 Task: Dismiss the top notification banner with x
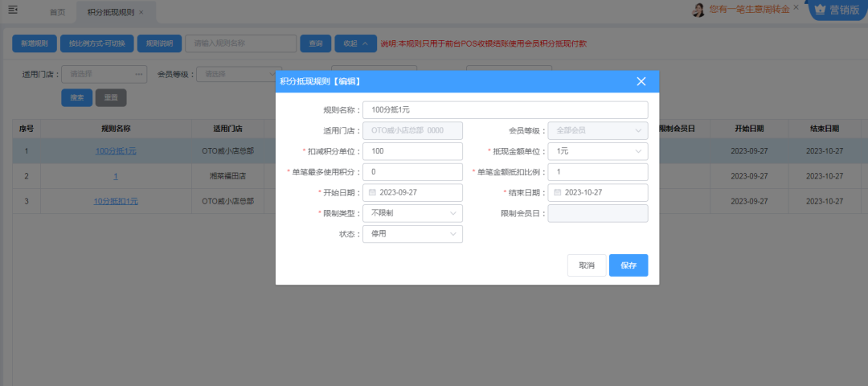click(796, 7)
